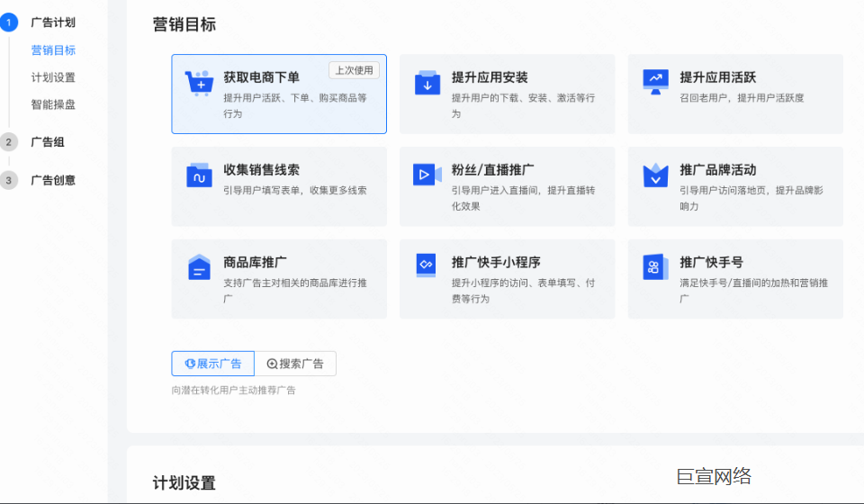
Task: Go to 计划设置 in the sidebar
Action: [53, 77]
